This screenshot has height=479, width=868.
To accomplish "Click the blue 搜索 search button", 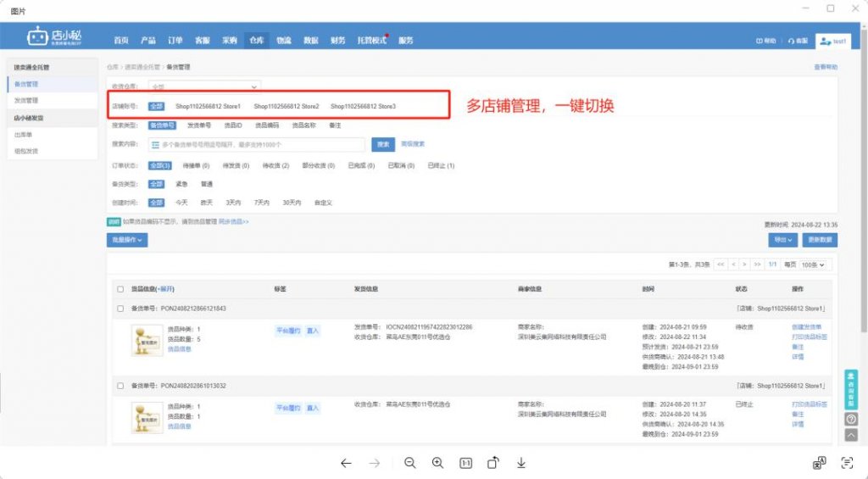I will 383,144.
